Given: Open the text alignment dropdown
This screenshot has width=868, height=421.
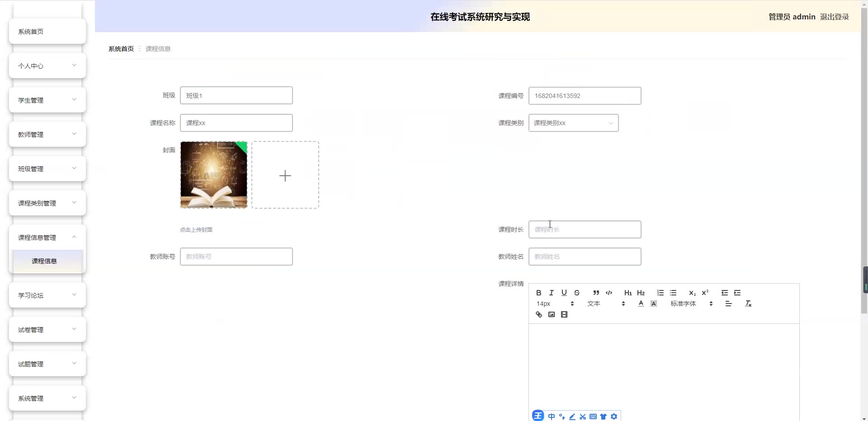Looking at the screenshot, I should click(x=728, y=304).
